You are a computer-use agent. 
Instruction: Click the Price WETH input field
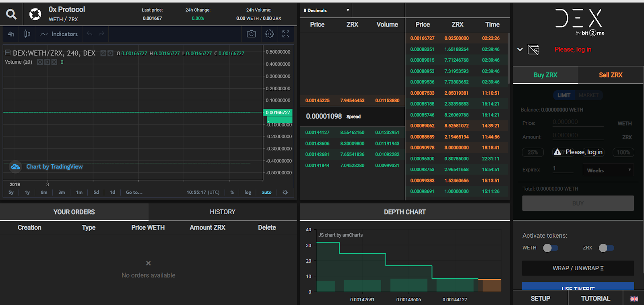click(x=578, y=122)
